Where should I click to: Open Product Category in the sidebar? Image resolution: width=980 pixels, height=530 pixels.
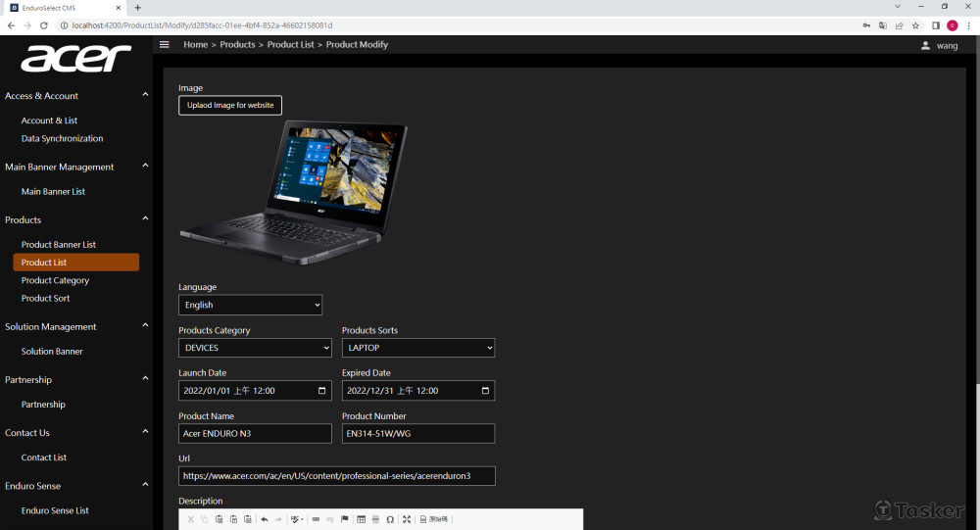click(55, 280)
